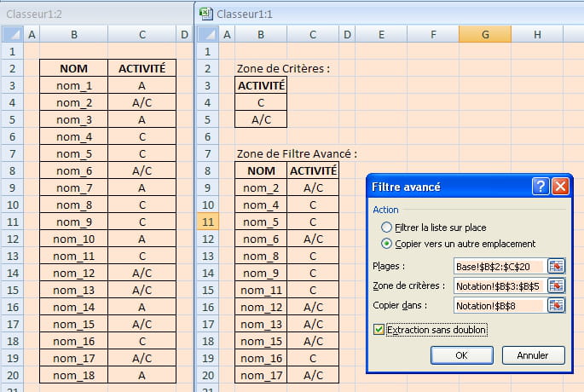Choose Copier vers un autre emplacement radio button
584x392 pixels.
[x=388, y=243]
